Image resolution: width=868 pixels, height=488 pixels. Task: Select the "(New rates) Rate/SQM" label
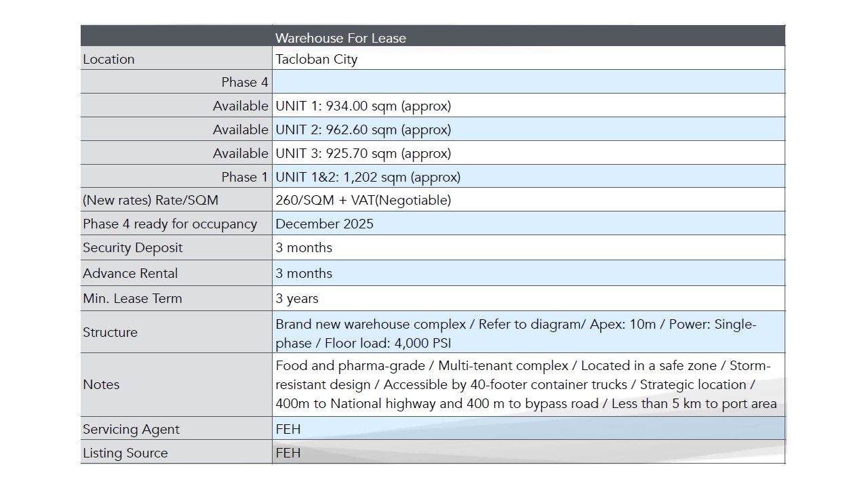click(x=151, y=200)
